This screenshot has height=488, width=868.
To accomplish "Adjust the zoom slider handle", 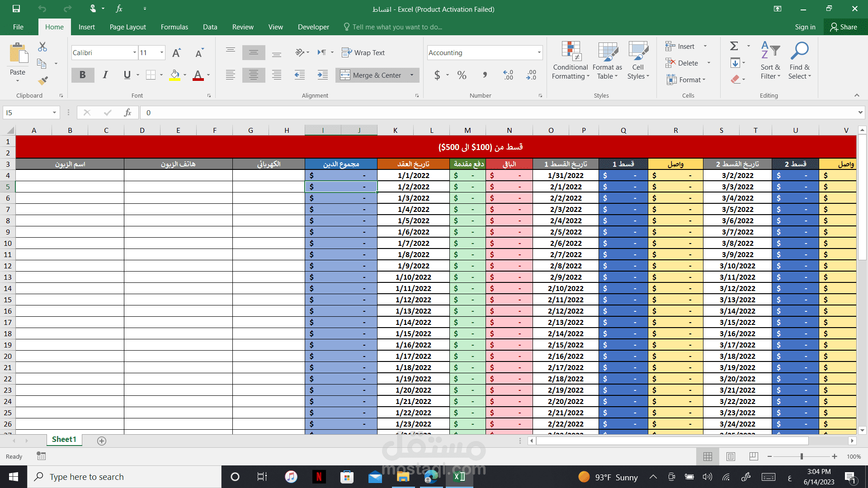I will tap(802, 456).
